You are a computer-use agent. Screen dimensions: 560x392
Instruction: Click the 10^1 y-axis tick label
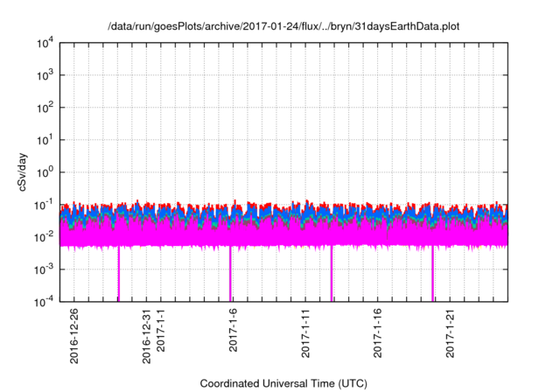coord(45,141)
